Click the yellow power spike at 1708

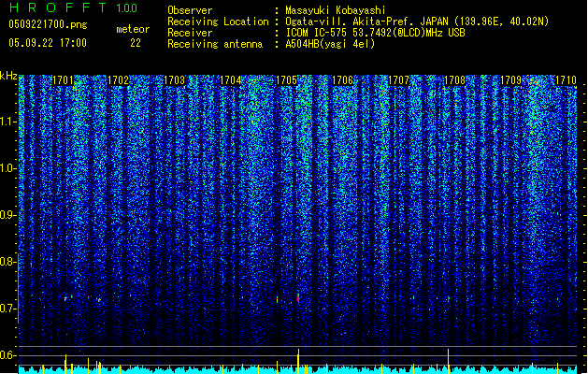(449, 360)
